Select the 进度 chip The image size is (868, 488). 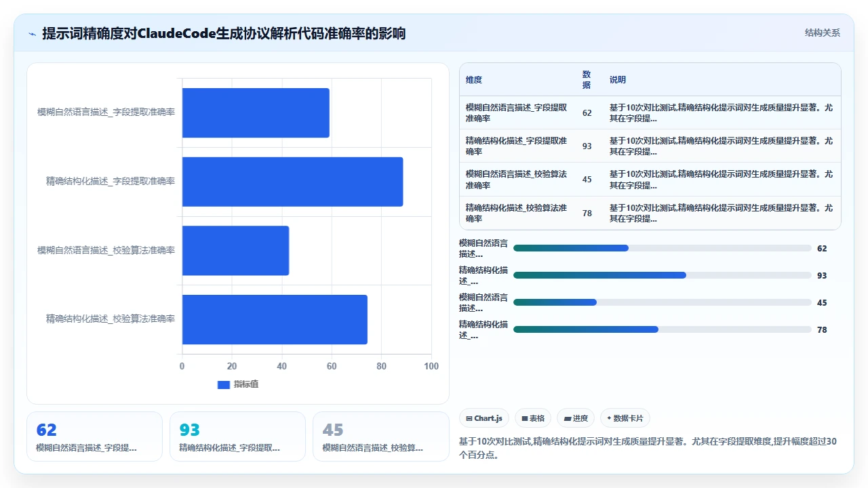pyautogui.click(x=576, y=418)
